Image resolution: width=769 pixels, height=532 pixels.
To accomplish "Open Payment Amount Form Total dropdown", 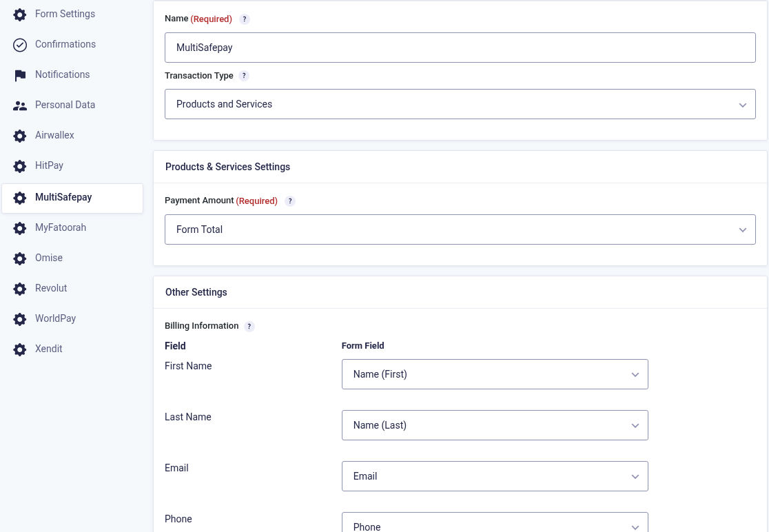I will pyautogui.click(x=460, y=229).
